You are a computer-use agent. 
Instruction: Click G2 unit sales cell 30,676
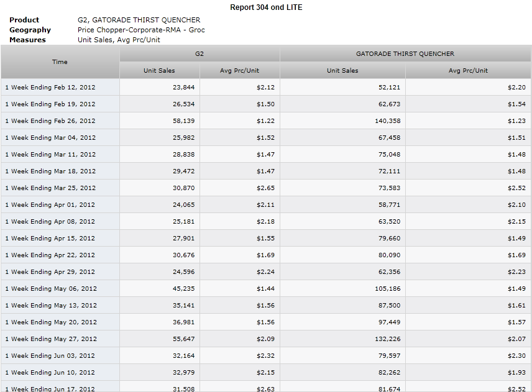(160, 255)
